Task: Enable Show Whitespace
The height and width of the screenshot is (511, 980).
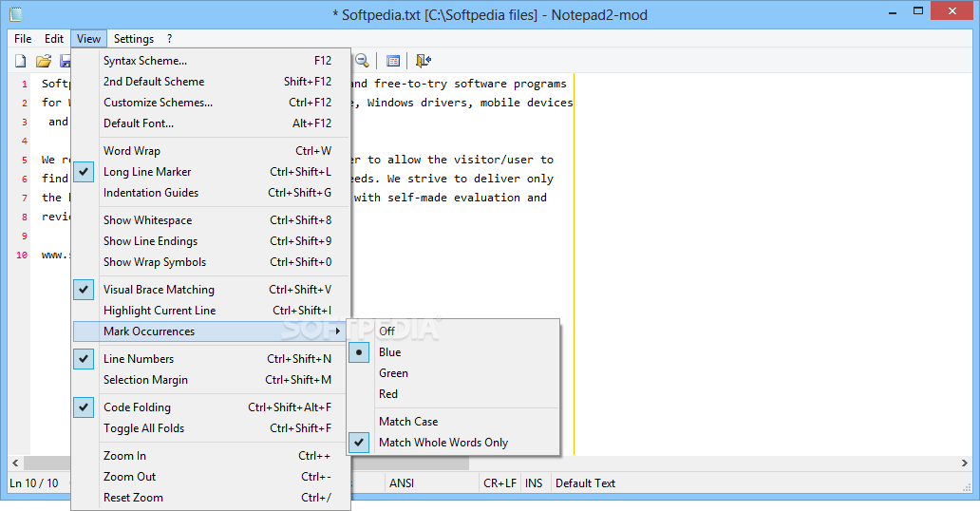Action: tap(211, 220)
